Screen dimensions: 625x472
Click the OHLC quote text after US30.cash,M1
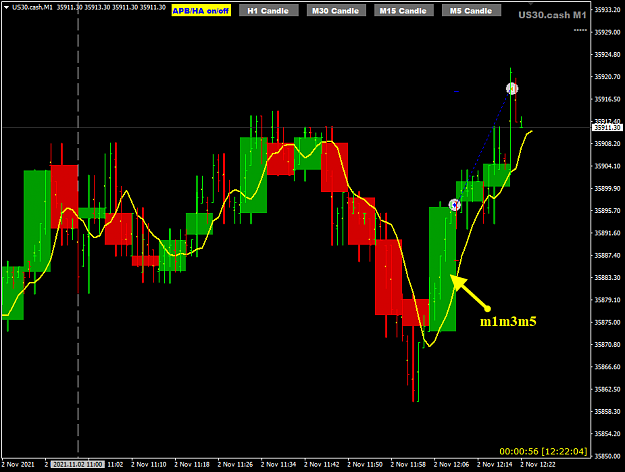111,7
